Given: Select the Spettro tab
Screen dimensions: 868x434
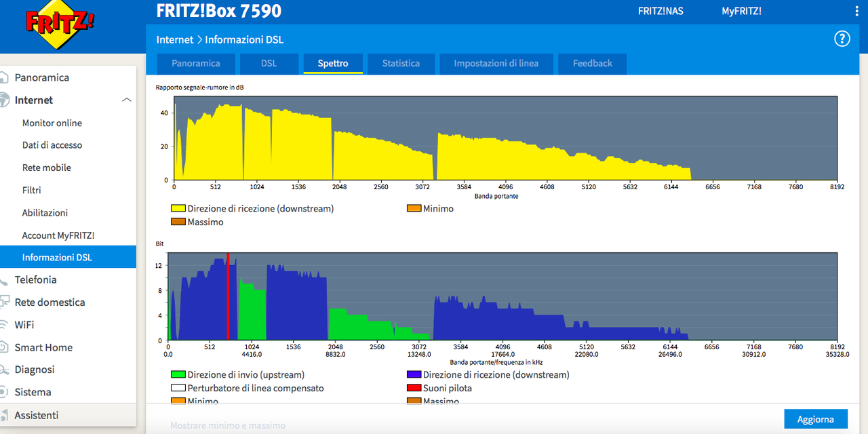Looking at the screenshot, I should [333, 64].
